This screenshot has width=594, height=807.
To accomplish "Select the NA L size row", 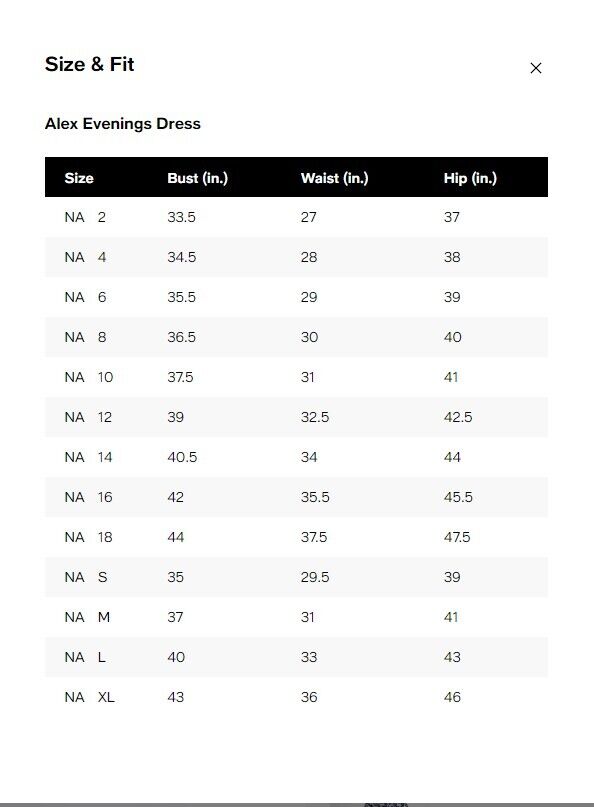I will click(x=296, y=657).
